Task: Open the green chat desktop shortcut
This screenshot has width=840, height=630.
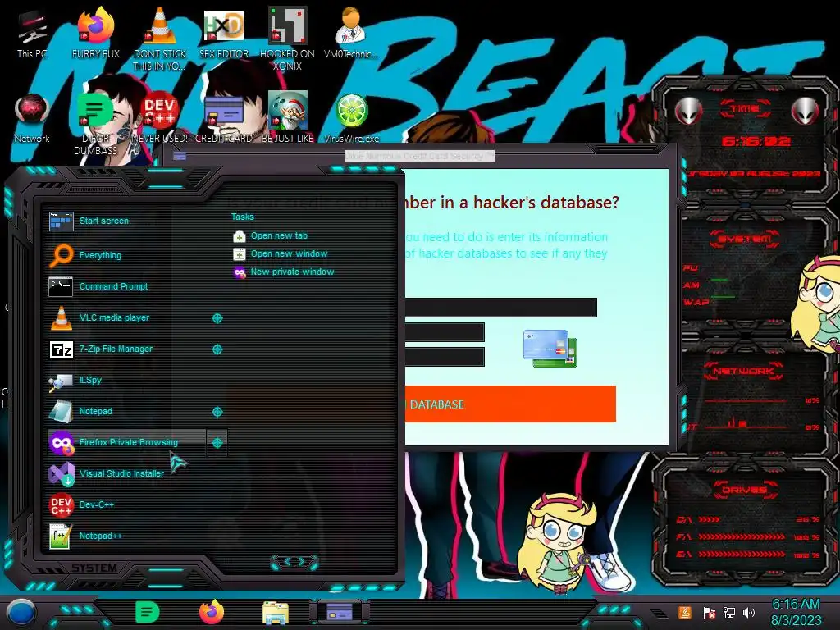Action: tap(96, 123)
